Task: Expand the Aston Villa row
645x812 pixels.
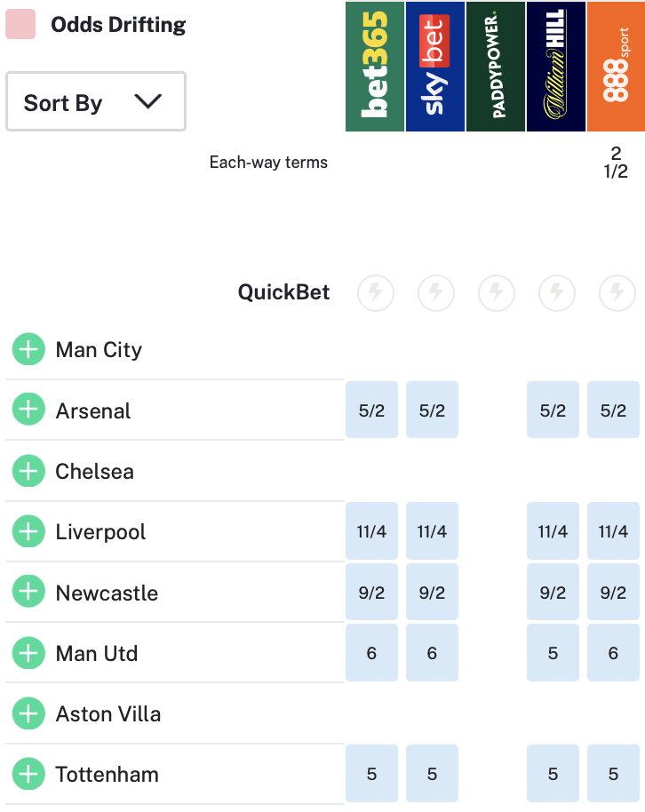Action: pos(28,713)
